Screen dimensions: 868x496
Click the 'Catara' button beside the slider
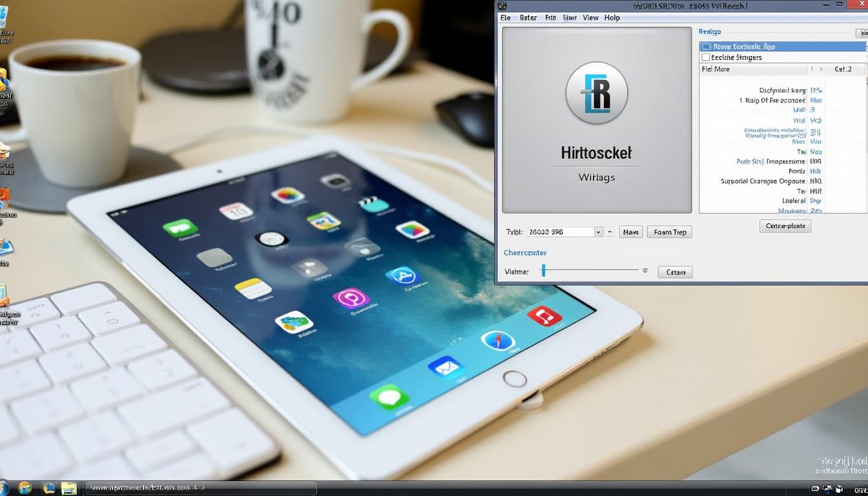pos(675,272)
